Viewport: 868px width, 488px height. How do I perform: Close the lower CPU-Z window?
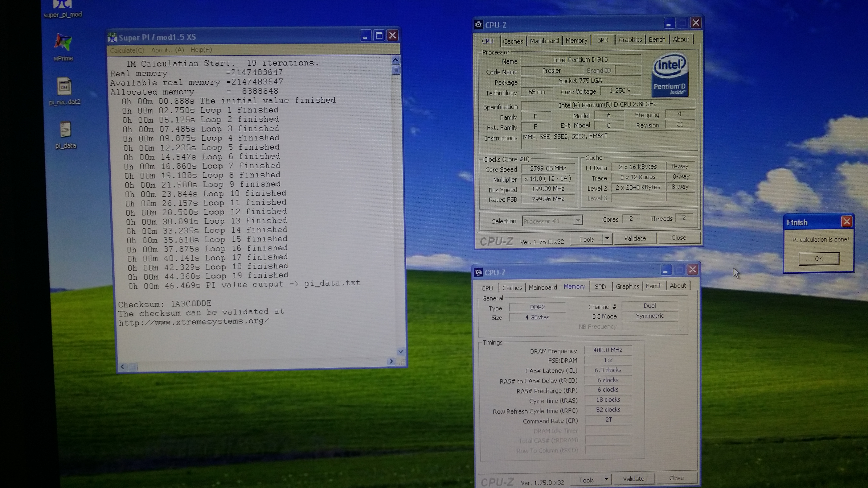(692, 270)
